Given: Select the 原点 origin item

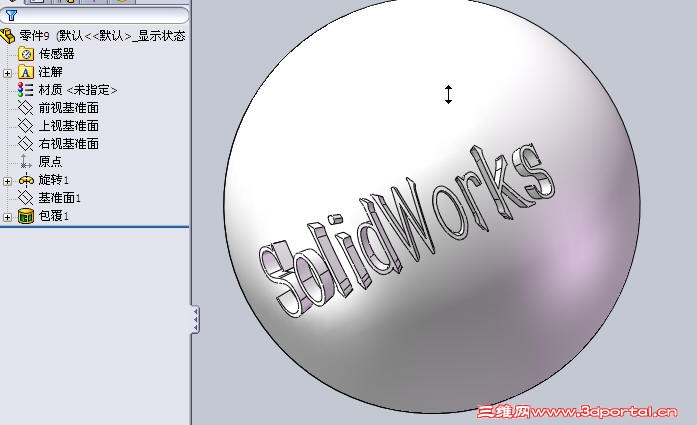Looking at the screenshot, I should (x=50, y=162).
